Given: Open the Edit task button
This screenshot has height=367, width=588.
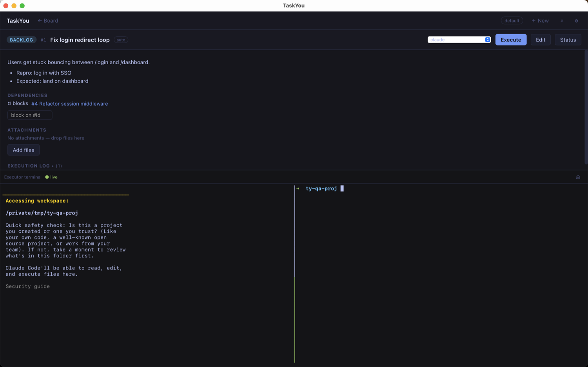Looking at the screenshot, I should pyautogui.click(x=541, y=40).
